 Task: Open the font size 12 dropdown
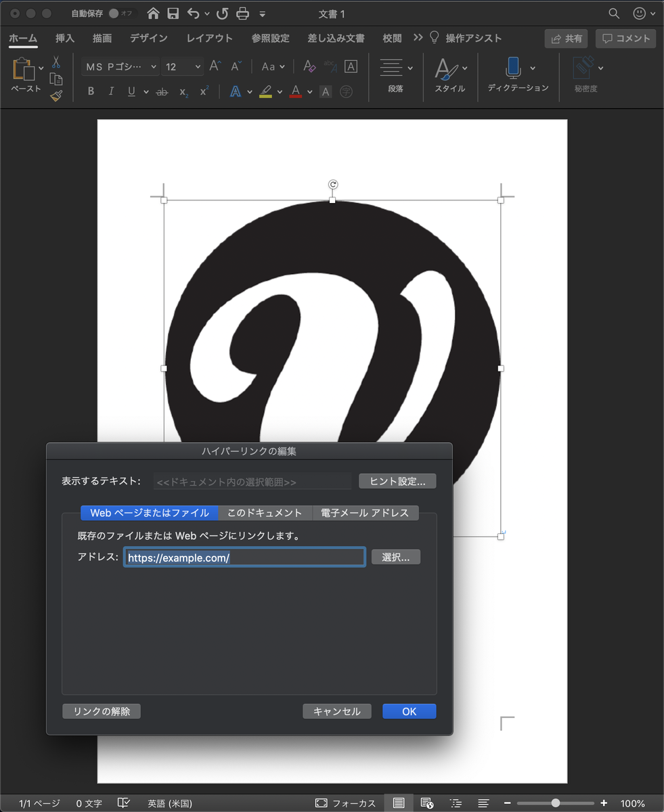click(x=182, y=66)
